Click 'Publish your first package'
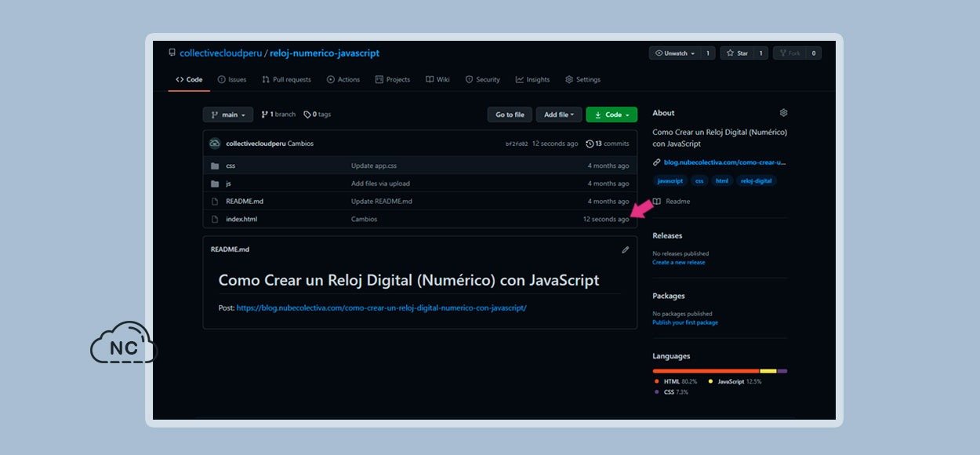980x455 pixels. [x=685, y=322]
